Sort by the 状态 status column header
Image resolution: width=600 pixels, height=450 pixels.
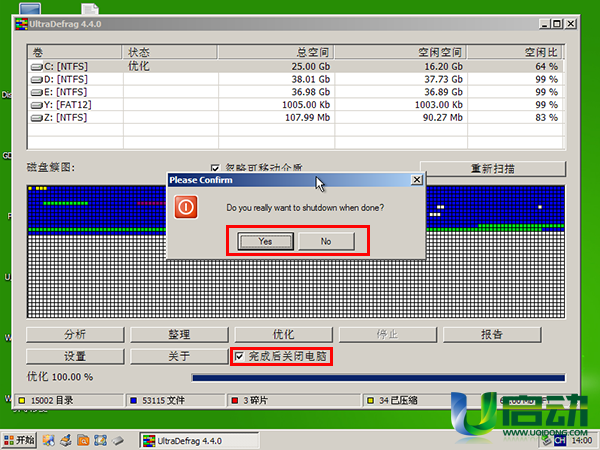170,52
